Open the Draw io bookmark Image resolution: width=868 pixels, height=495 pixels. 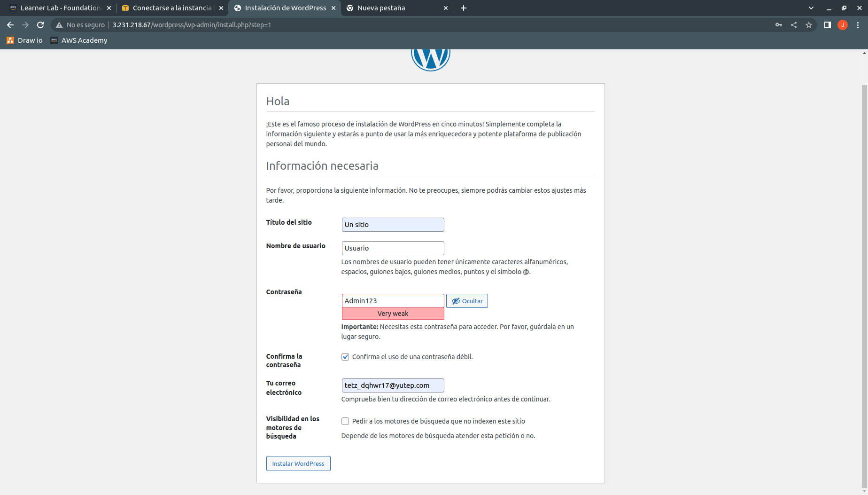pos(24,40)
